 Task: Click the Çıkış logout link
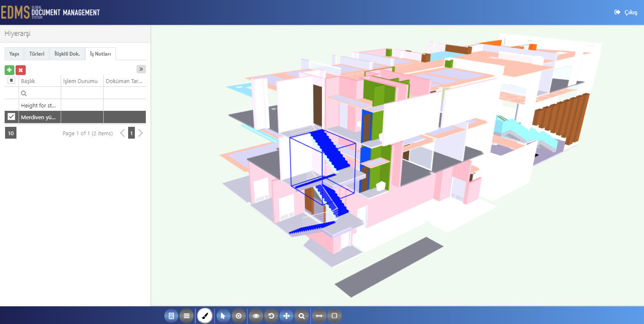point(626,12)
